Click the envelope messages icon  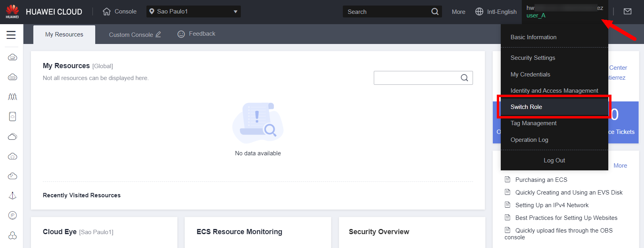click(x=627, y=11)
